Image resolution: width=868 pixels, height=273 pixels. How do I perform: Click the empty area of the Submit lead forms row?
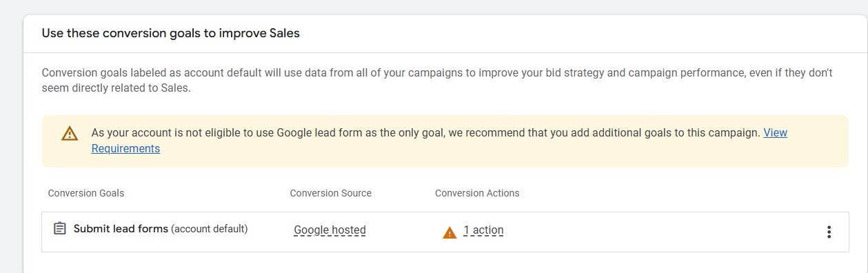point(662,232)
